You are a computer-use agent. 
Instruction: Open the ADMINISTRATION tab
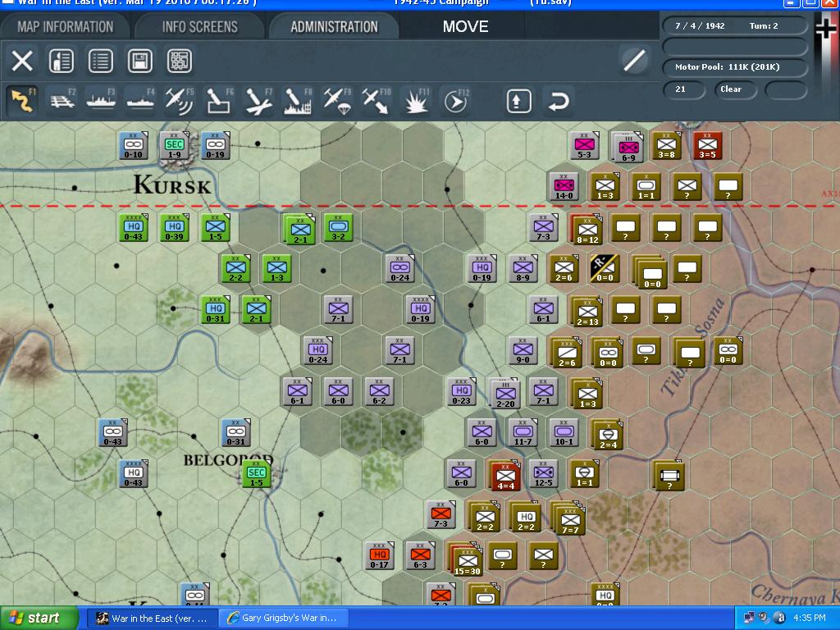pos(335,27)
